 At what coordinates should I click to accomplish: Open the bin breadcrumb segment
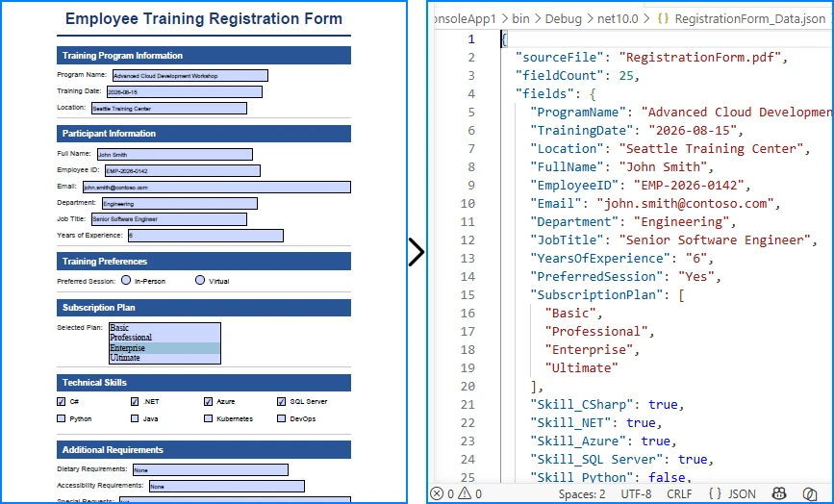(520, 18)
